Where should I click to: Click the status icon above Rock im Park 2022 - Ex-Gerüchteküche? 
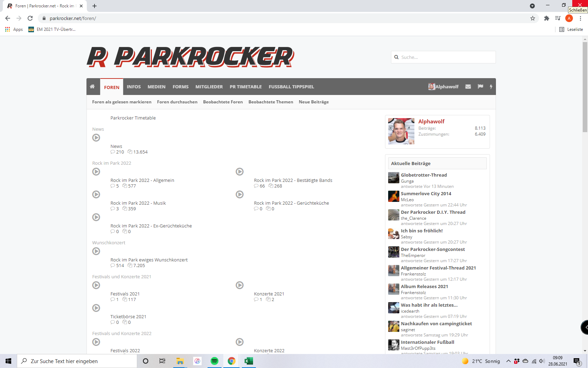tap(96, 217)
